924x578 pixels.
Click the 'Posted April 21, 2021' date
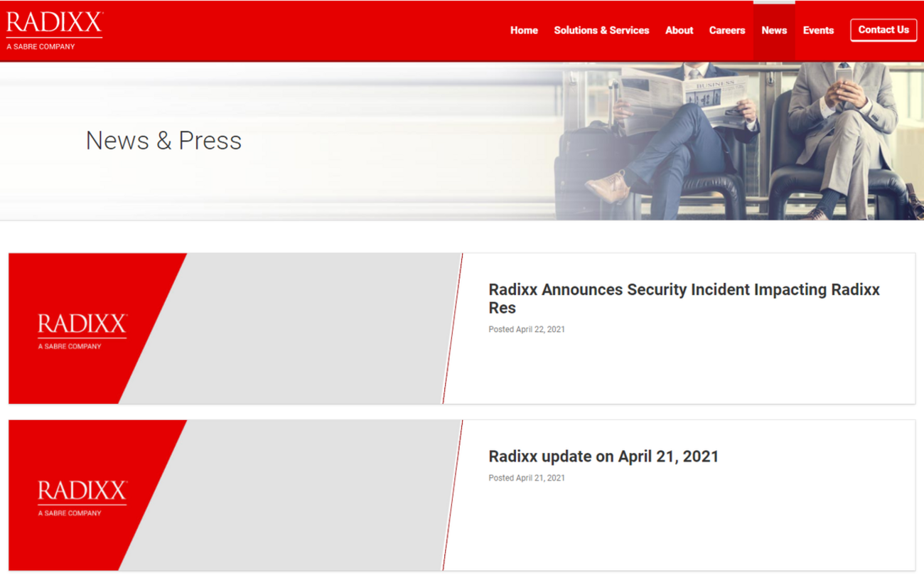527,478
